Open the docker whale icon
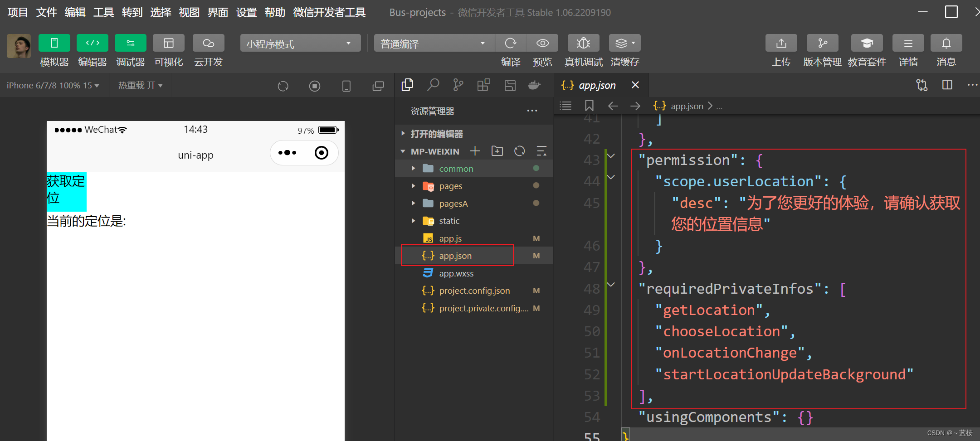The width and height of the screenshot is (980, 441). click(535, 85)
